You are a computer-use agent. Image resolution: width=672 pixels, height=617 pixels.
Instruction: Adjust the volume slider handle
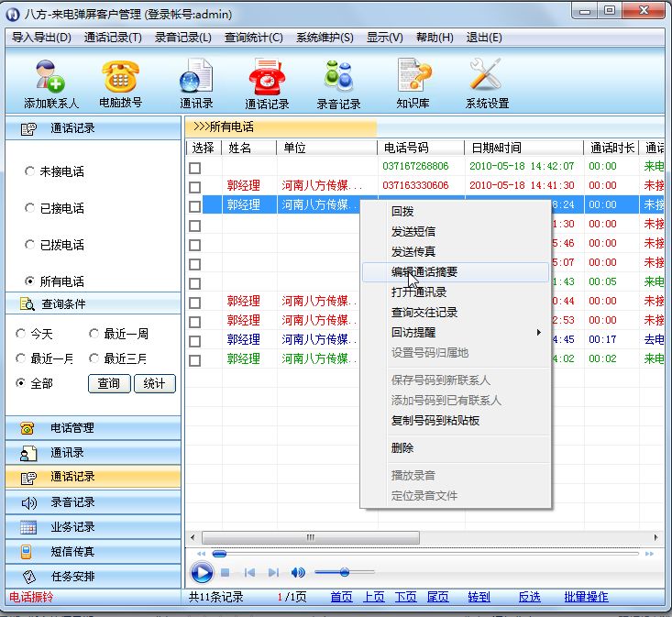[x=344, y=572]
